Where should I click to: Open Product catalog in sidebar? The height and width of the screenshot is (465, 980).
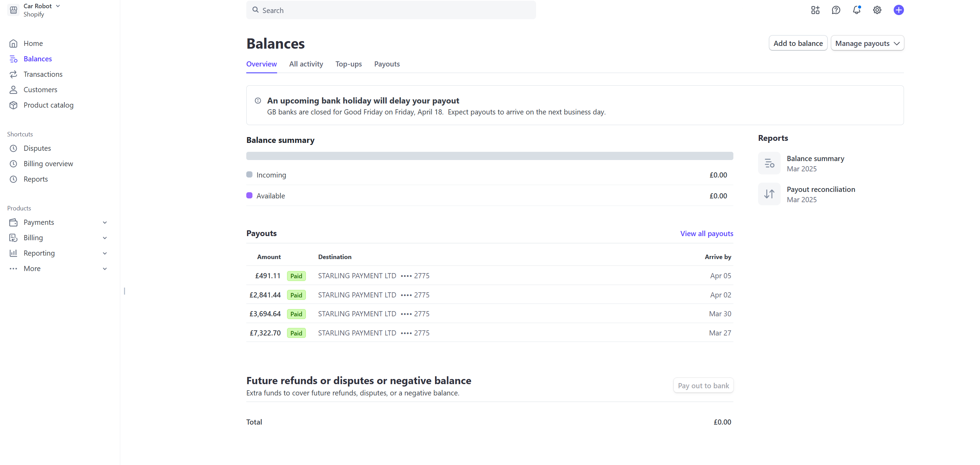(48, 105)
